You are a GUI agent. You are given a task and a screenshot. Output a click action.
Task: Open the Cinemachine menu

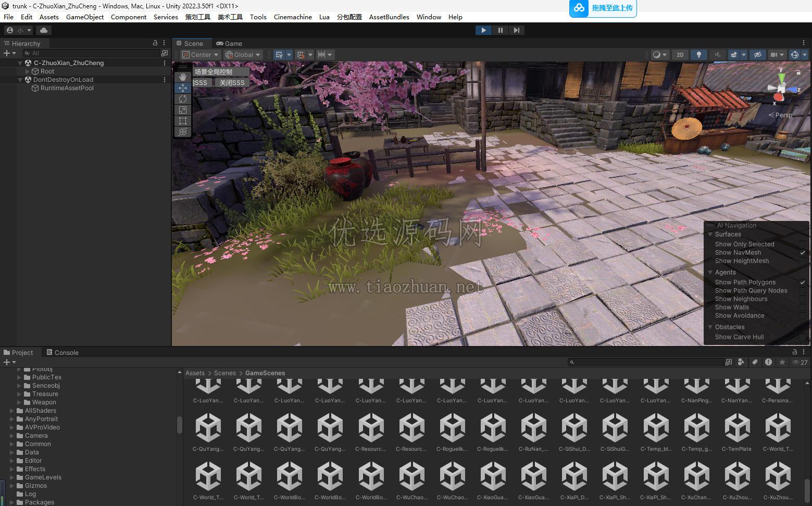tap(293, 17)
